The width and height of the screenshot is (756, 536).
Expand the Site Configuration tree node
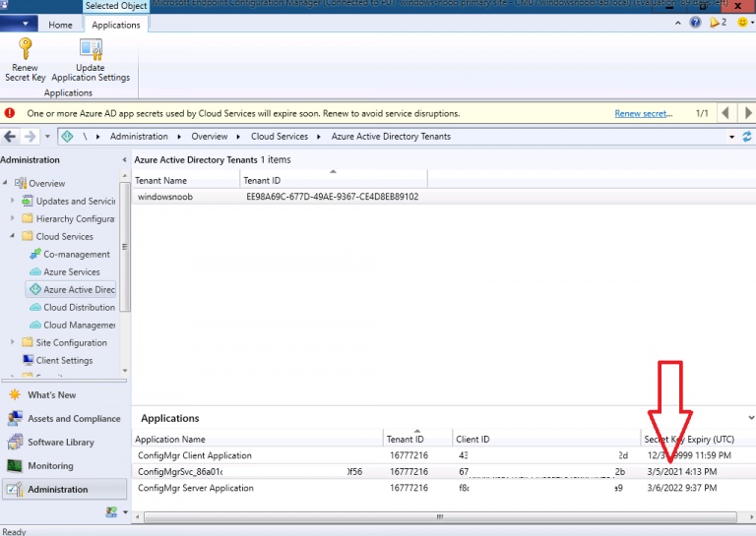(13, 343)
